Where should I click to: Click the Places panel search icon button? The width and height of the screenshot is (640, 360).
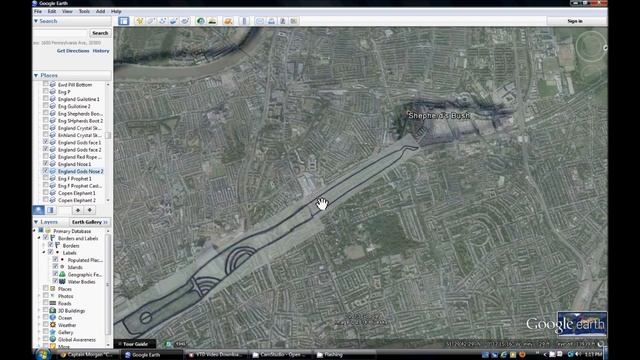(39, 210)
